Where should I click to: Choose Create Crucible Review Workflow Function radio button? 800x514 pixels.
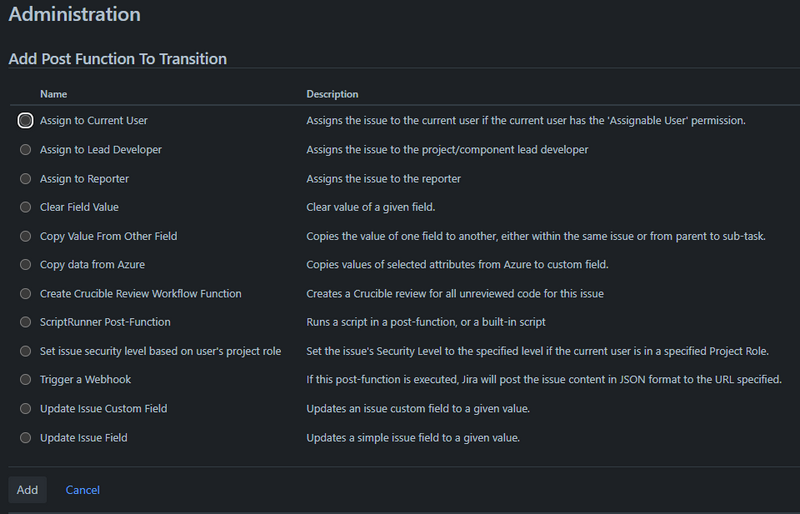coord(26,294)
